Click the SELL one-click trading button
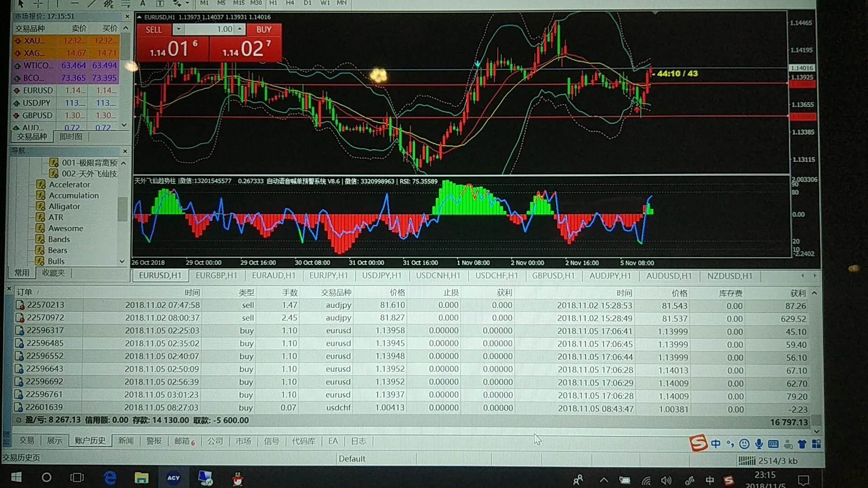Image resolution: width=868 pixels, height=488 pixels. coord(153,30)
